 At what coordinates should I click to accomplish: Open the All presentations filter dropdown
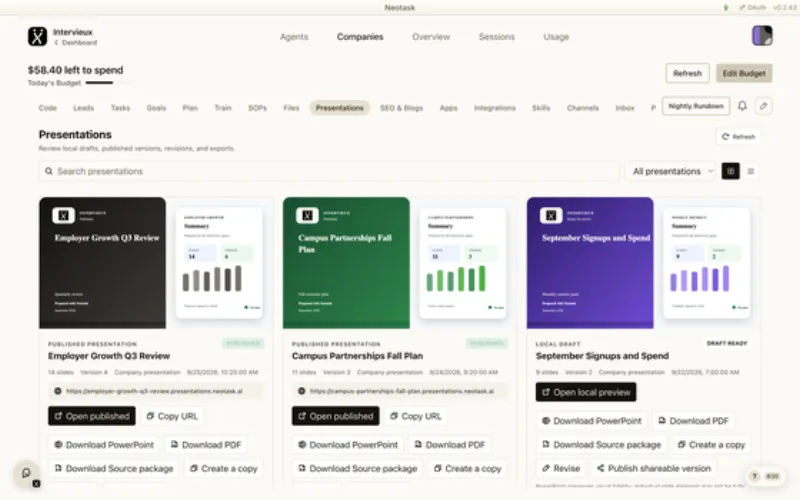click(672, 171)
